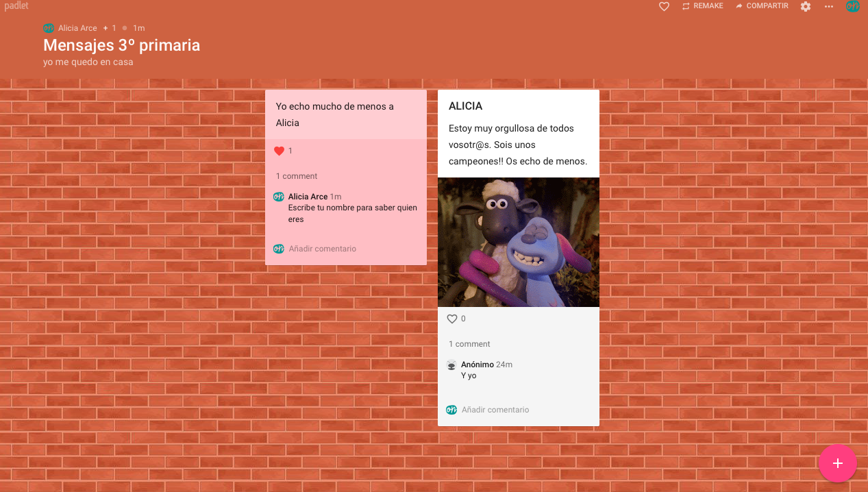Unlike the post with the red heart
868x492 pixels.
(279, 151)
